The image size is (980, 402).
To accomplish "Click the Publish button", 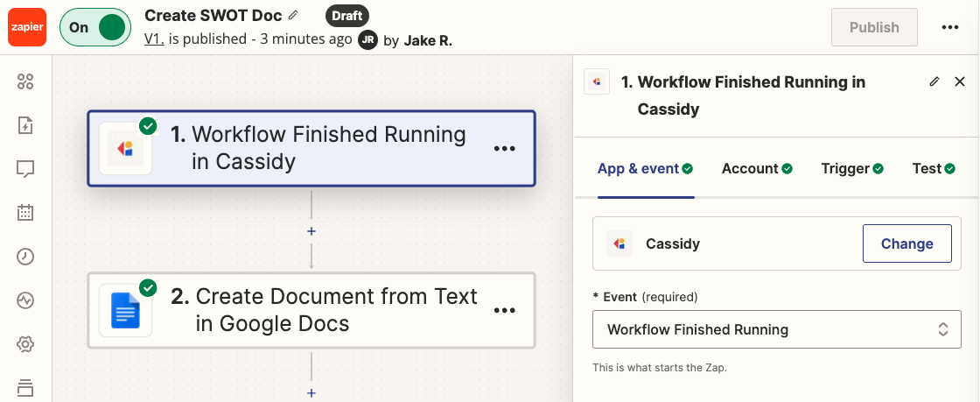I will click(874, 27).
